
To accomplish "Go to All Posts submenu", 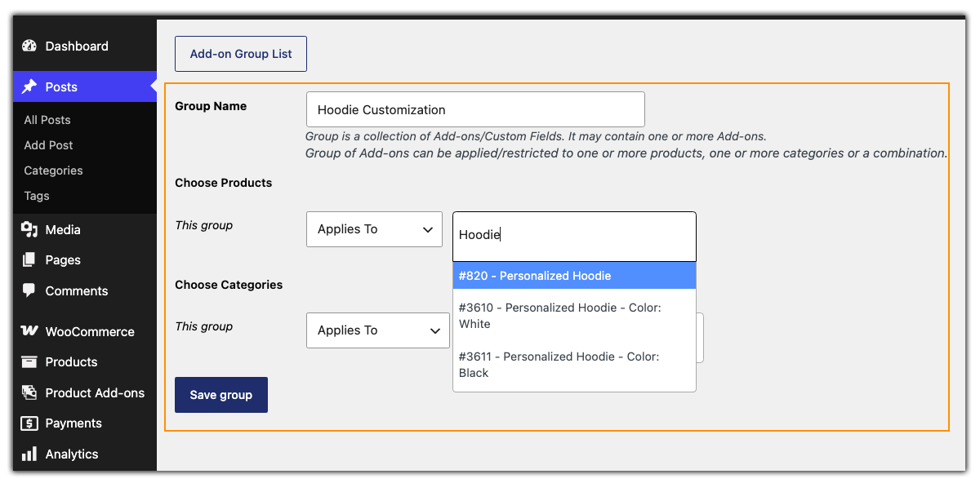I will click(x=47, y=120).
